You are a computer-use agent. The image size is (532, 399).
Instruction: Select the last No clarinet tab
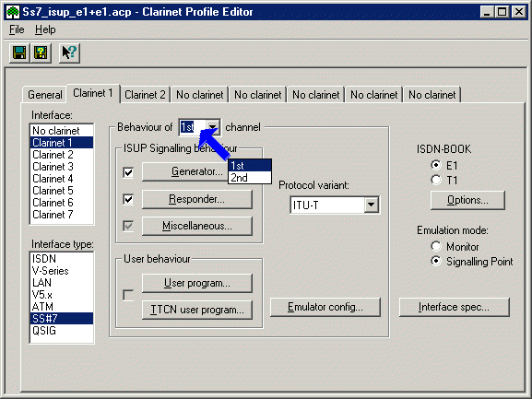[x=432, y=95]
